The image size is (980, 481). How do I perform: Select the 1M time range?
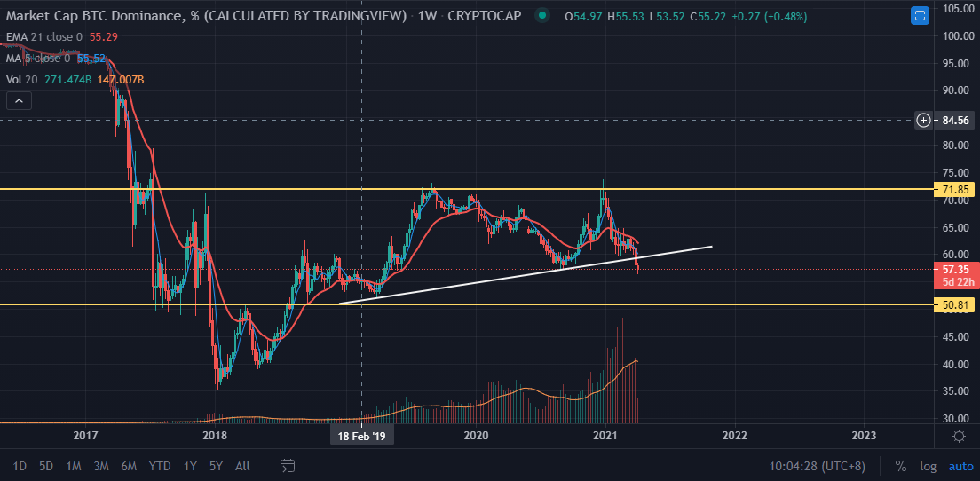[74, 466]
